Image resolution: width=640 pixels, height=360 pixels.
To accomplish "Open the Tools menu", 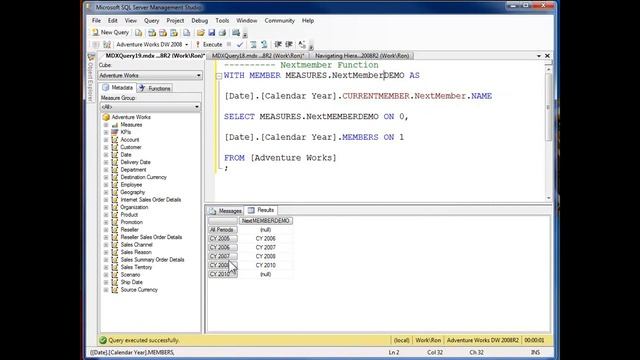I will tap(222, 20).
